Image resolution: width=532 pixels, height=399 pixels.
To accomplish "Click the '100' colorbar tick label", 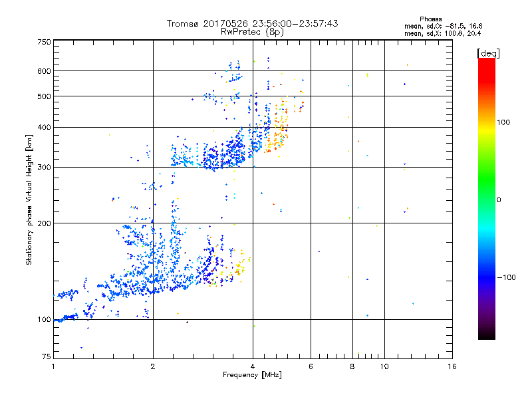I will coord(503,122).
